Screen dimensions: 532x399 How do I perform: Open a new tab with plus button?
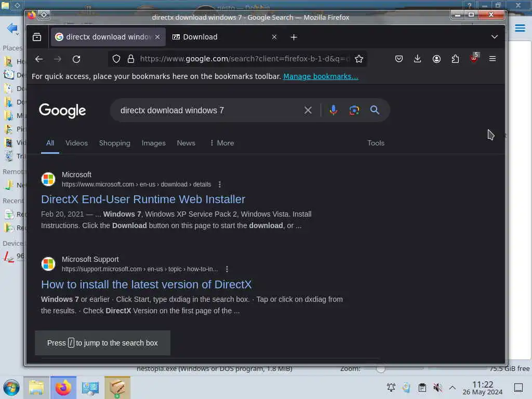(x=294, y=37)
